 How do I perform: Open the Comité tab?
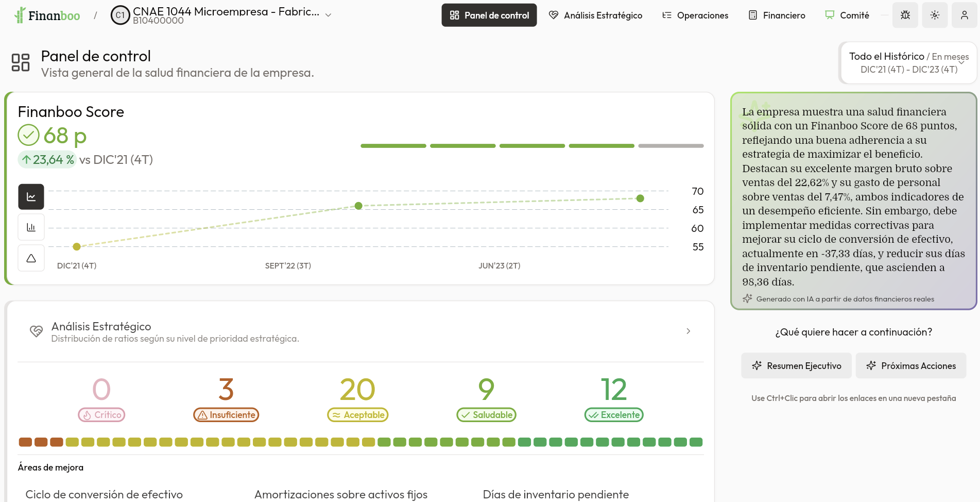click(847, 15)
